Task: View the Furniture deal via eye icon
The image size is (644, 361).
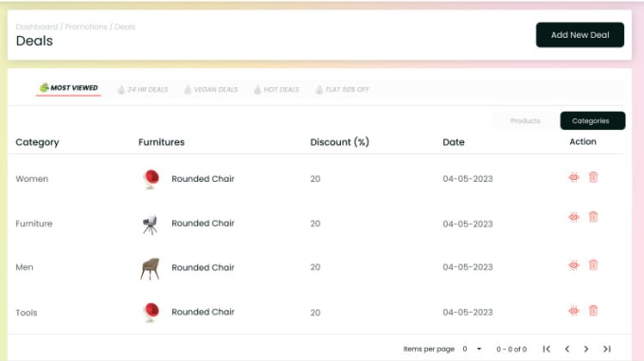Action: (574, 217)
